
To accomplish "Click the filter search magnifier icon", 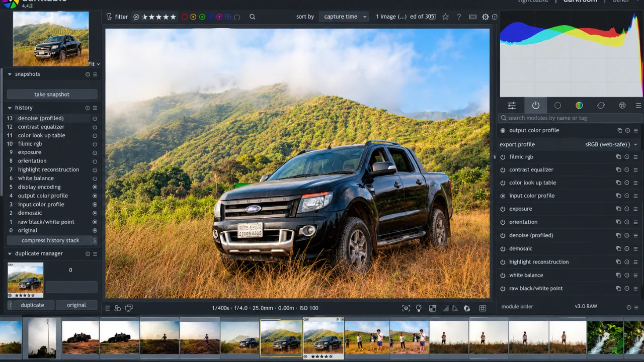I will pos(253,17).
